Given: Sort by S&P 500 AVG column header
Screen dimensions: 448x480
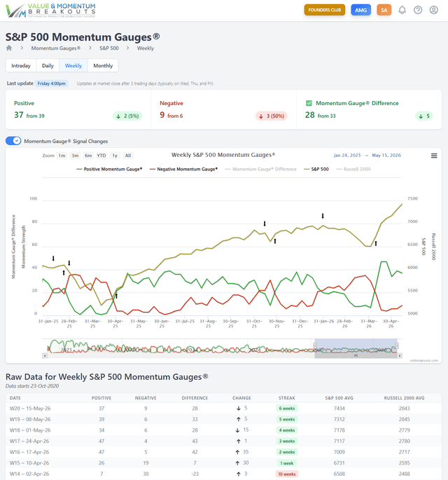Looking at the screenshot, I should pos(339,398).
